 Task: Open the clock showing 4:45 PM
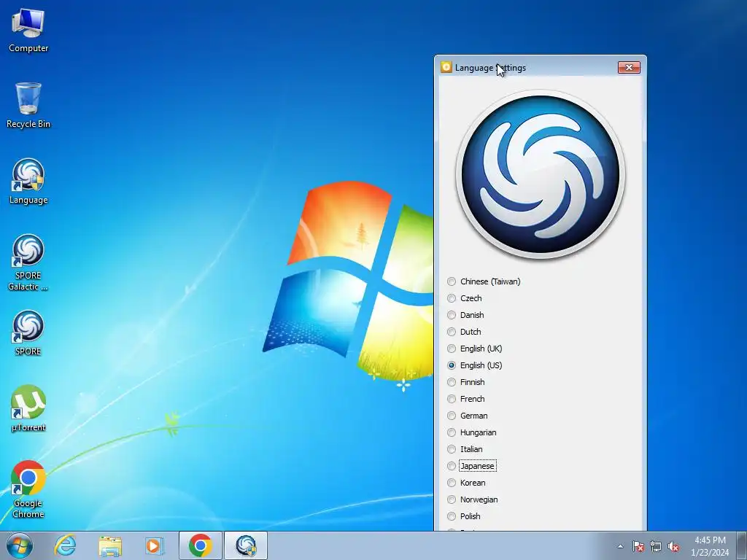tap(710, 545)
